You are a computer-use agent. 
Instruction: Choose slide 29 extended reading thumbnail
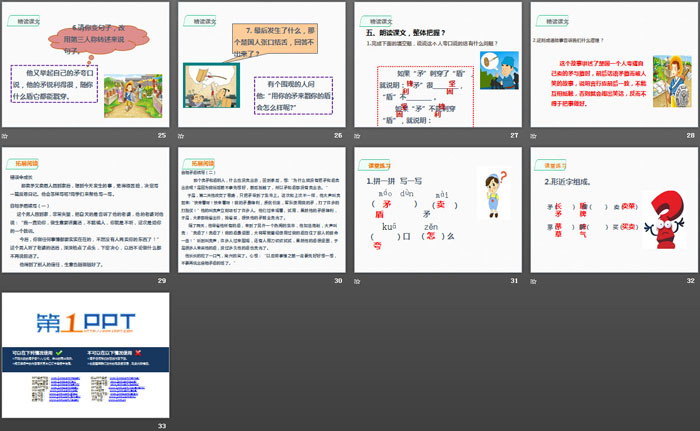click(87, 208)
